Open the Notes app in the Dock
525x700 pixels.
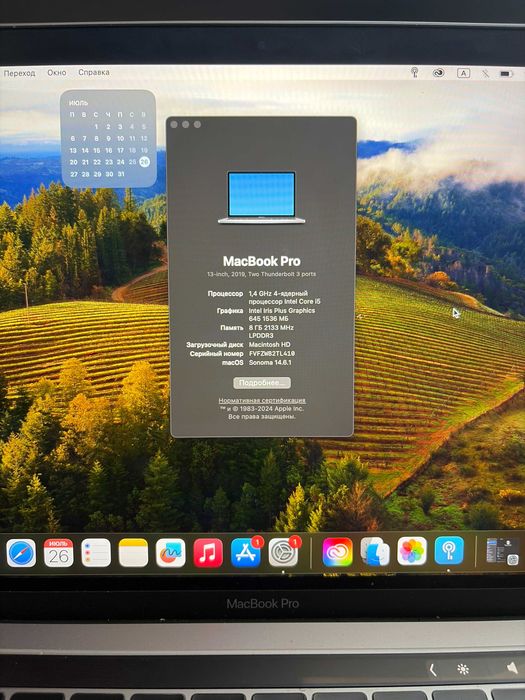click(x=133, y=553)
